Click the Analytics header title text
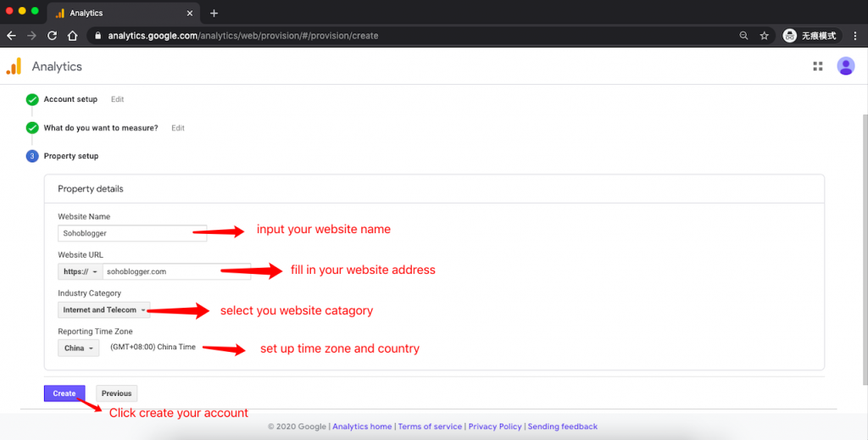The image size is (868, 440). tap(57, 66)
